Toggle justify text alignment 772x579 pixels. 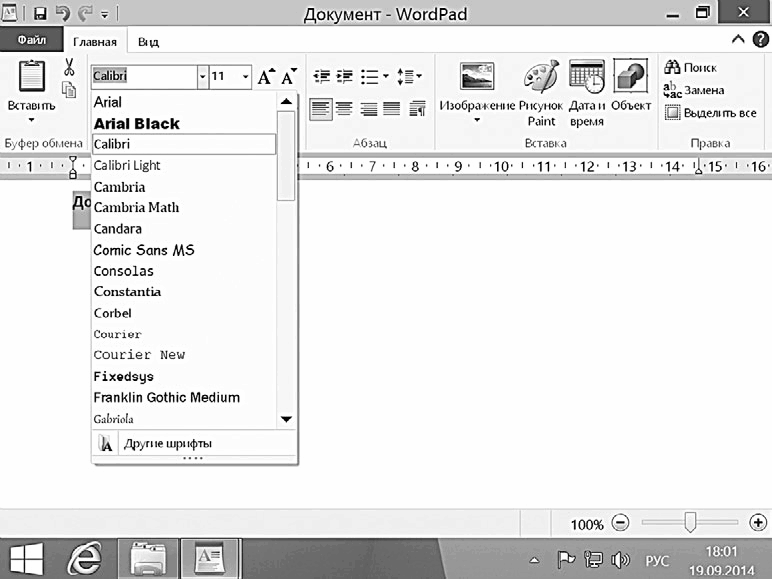pyautogui.click(x=391, y=108)
